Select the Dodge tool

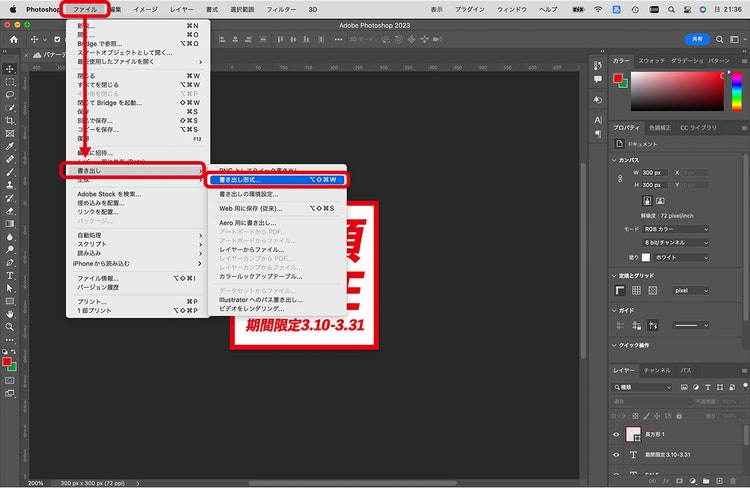10,249
